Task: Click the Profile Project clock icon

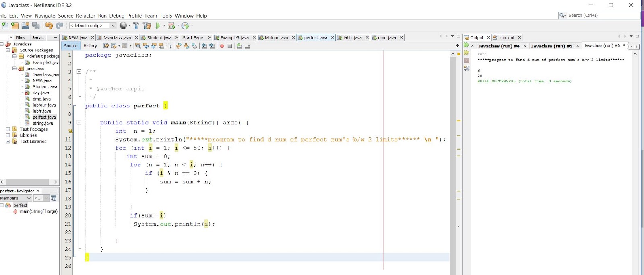Action: [185, 26]
